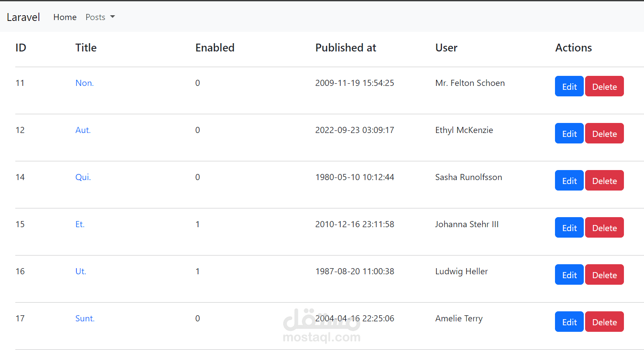The image size is (644, 351).
Task: Click user name Johanna Stehr III
Action: pos(467,224)
